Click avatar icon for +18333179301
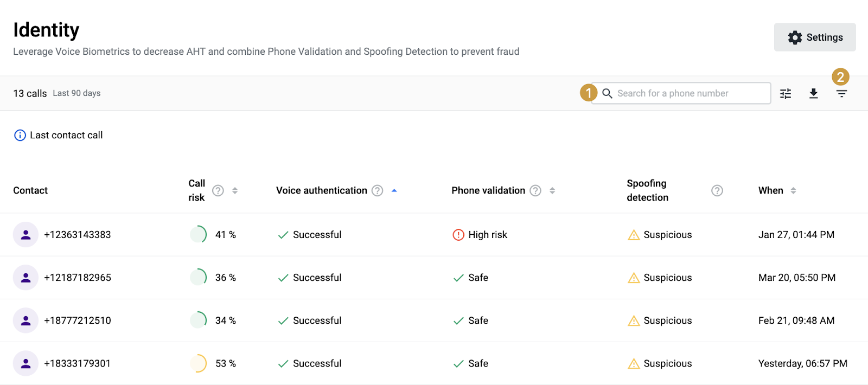Image resolution: width=868 pixels, height=385 pixels. point(25,363)
